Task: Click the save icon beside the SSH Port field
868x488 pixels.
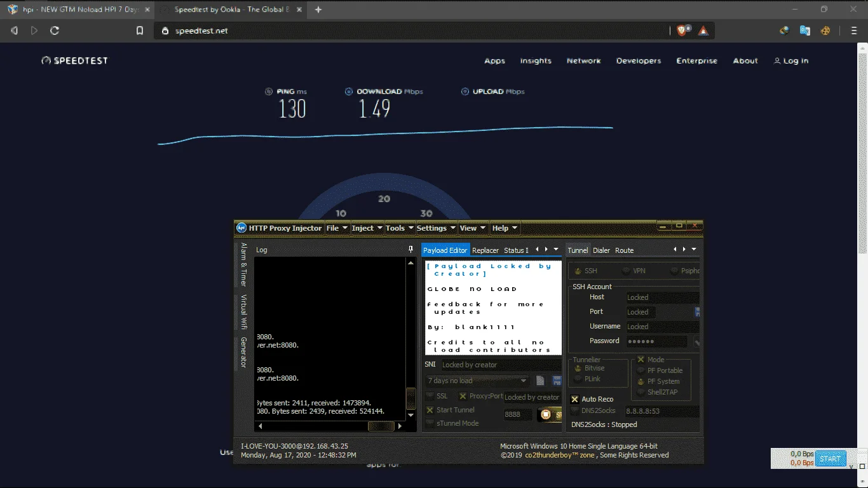Action: pyautogui.click(x=698, y=312)
